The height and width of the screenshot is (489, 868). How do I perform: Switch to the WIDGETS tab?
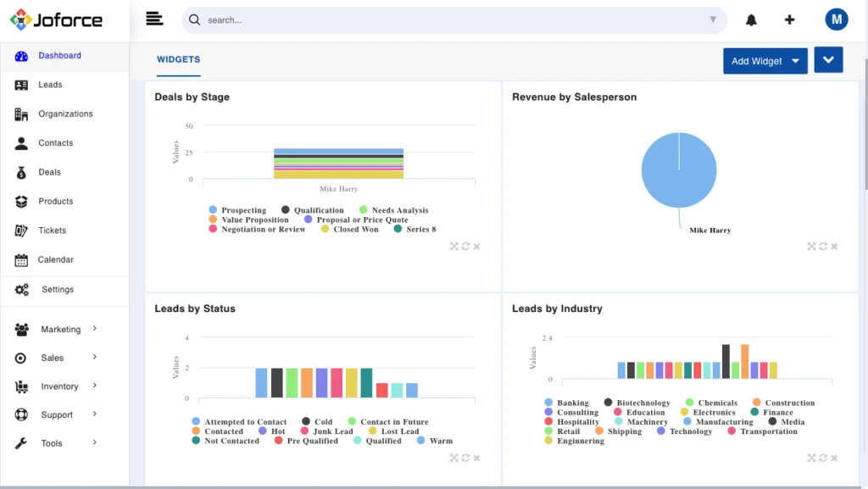(178, 60)
